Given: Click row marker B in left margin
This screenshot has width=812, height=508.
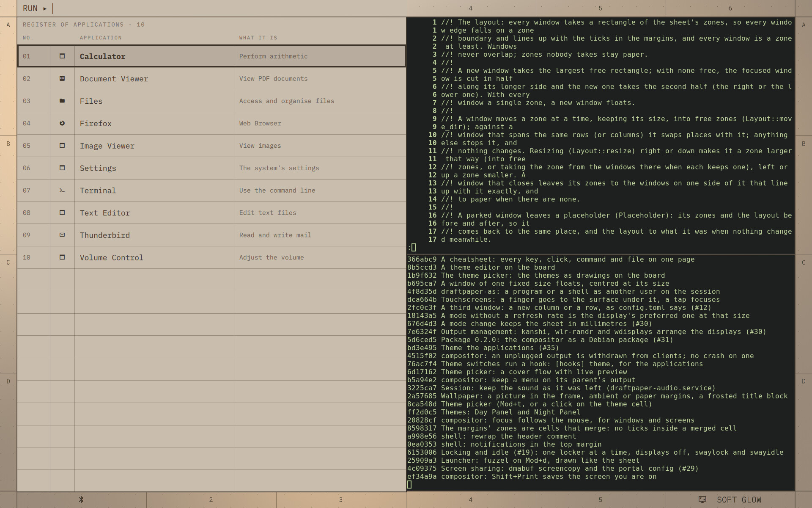Looking at the screenshot, I should pos(8,144).
